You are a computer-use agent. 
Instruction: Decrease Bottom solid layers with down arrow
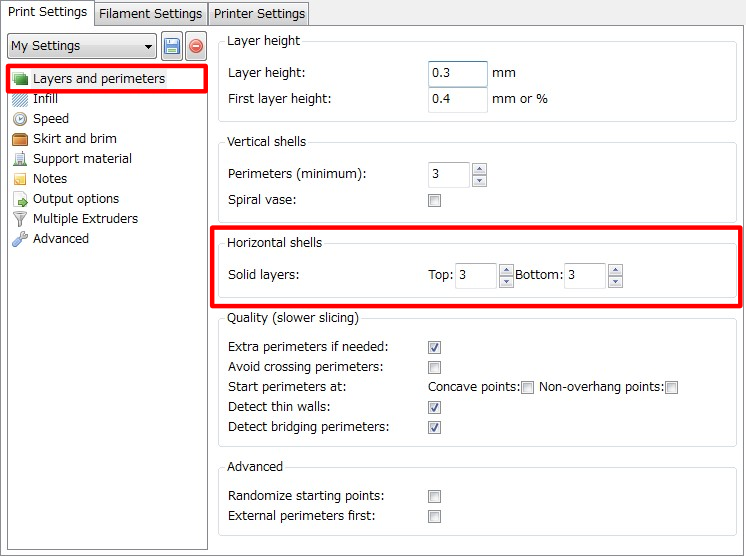coord(615,282)
